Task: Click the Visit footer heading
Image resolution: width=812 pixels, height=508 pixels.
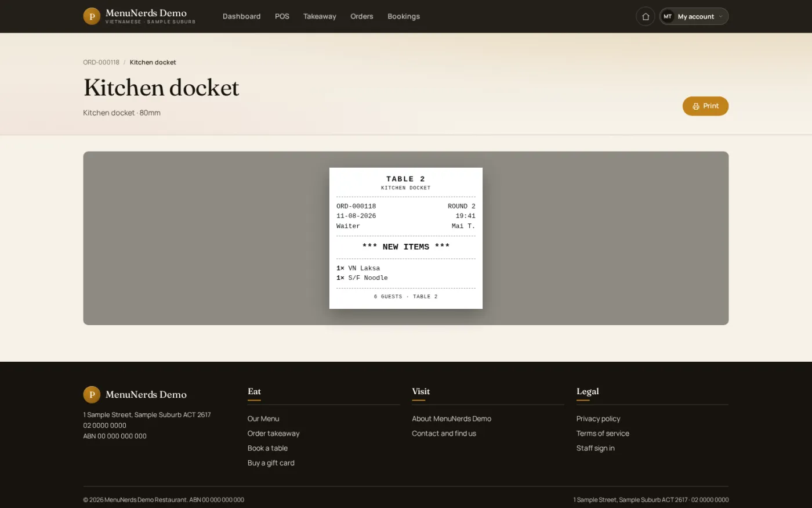Action: 420,391
